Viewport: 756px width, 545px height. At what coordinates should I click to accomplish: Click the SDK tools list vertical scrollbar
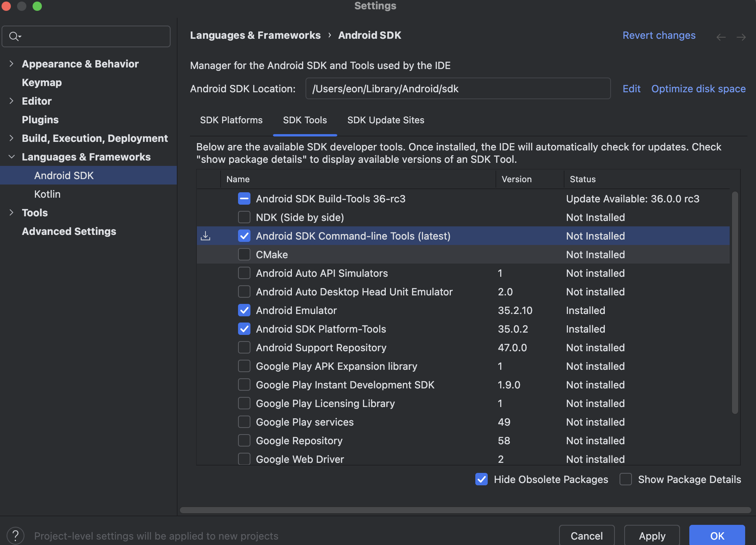click(735, 302)
